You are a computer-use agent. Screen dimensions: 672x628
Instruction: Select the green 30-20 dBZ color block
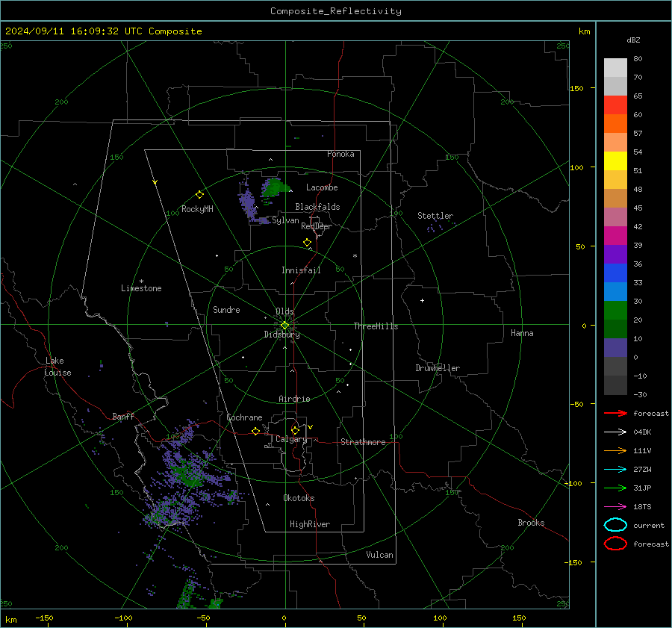(x=615, y=311)
